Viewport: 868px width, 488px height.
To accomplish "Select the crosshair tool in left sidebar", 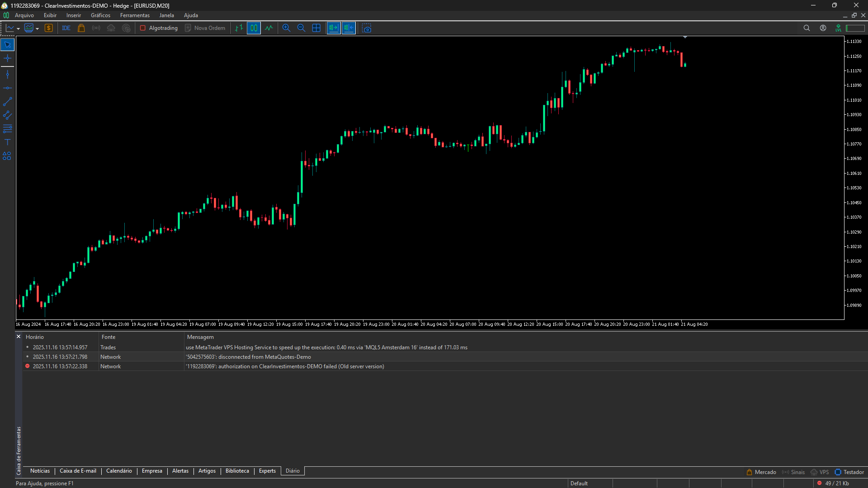I will tap(7, 58).
